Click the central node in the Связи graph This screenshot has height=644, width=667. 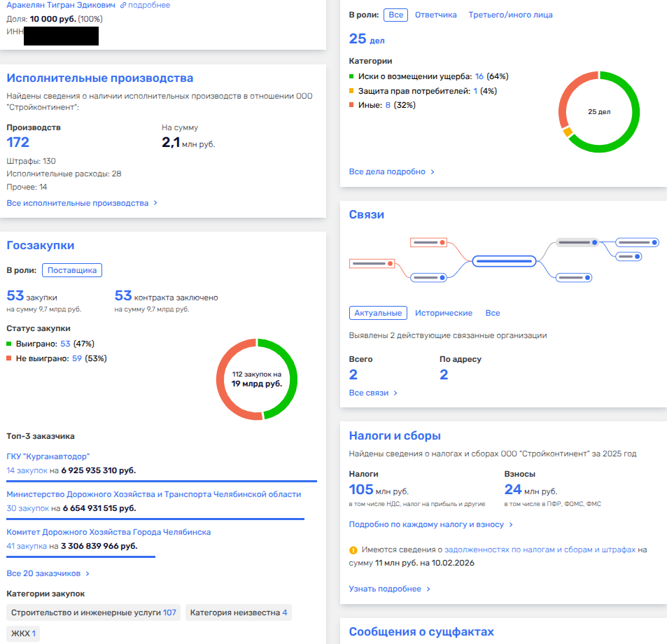pos(504,261)
